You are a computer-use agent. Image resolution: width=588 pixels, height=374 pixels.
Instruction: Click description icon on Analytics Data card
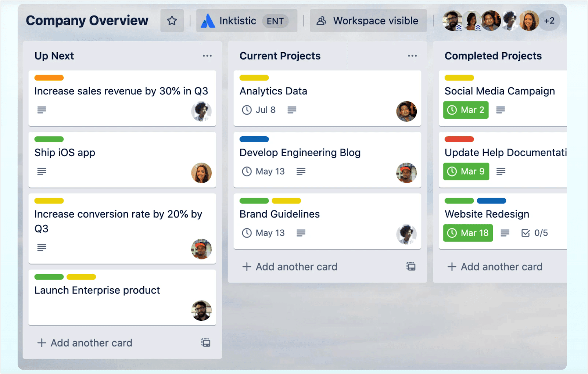[292, 110]
